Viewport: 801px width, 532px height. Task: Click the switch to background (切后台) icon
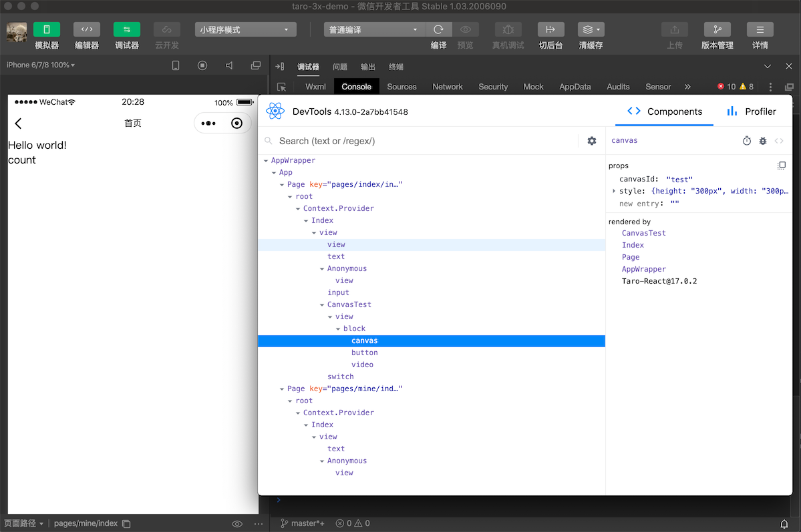pos(550,29)
